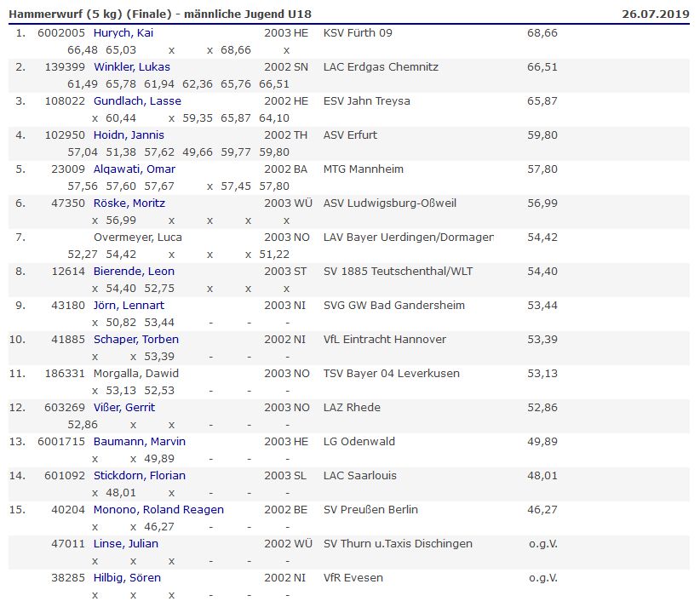Screen dimensions: 700x607
Task: Click the Julian Linse link
Action: 124,544
